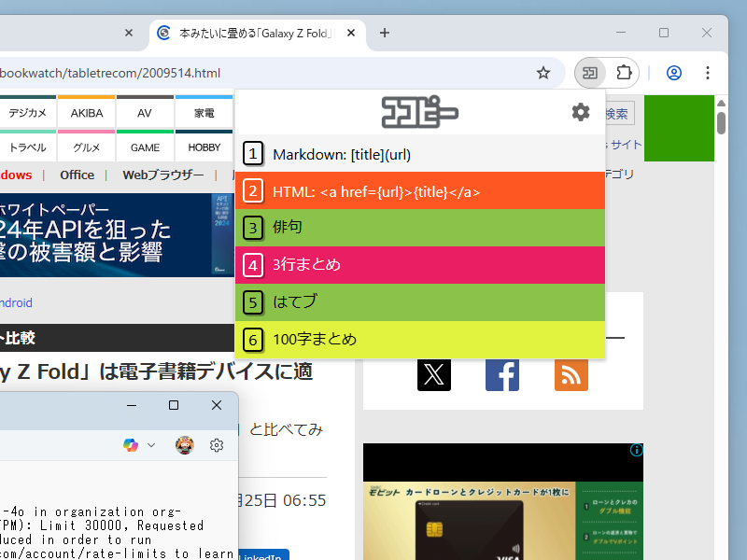
Task: Open a new browser tab
Action: coord(385,33)
